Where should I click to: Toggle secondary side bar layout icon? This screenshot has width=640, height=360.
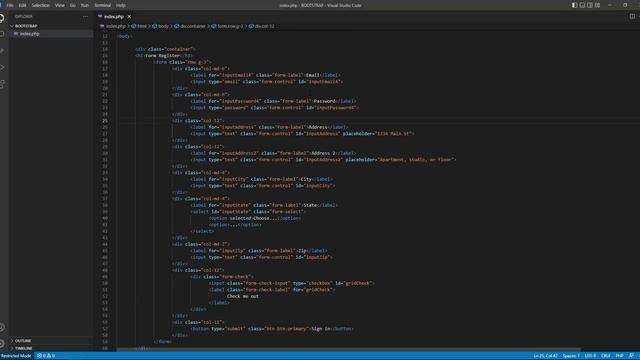pos(590,5)
